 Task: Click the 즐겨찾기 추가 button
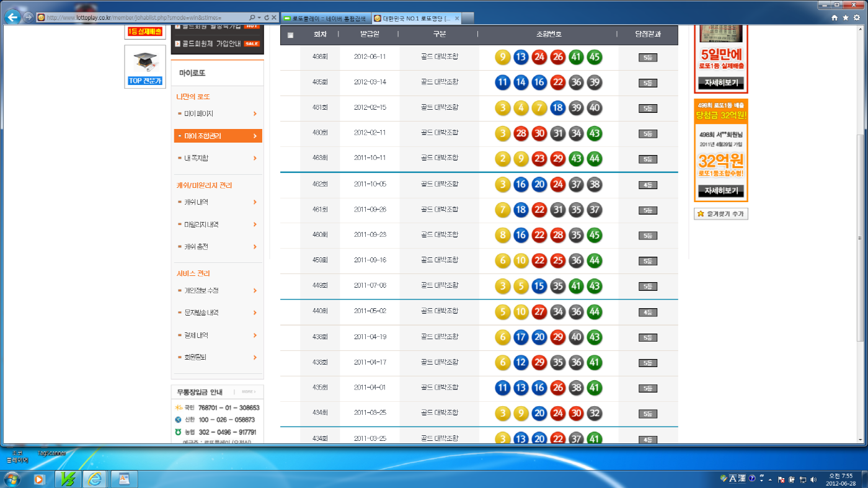(x=721, y=214)
